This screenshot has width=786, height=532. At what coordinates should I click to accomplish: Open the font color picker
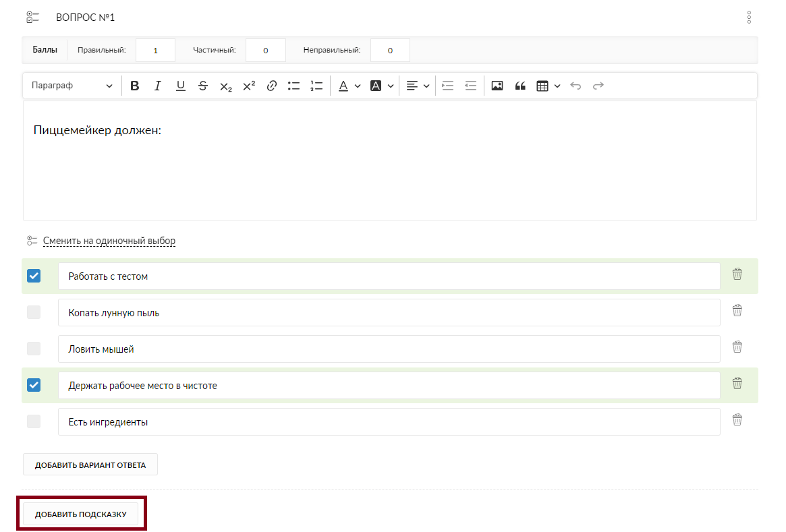pyautogui.click(x=349, y=86)
